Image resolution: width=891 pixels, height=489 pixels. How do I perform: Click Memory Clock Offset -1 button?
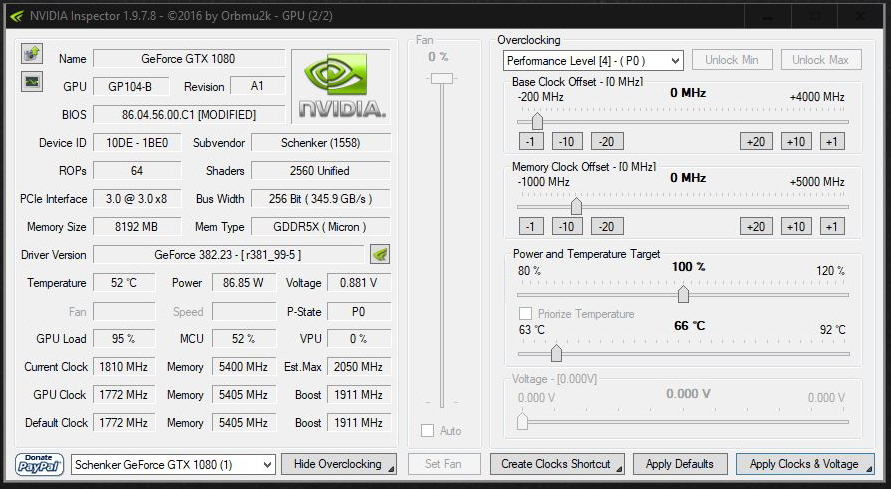click(531, 227)
